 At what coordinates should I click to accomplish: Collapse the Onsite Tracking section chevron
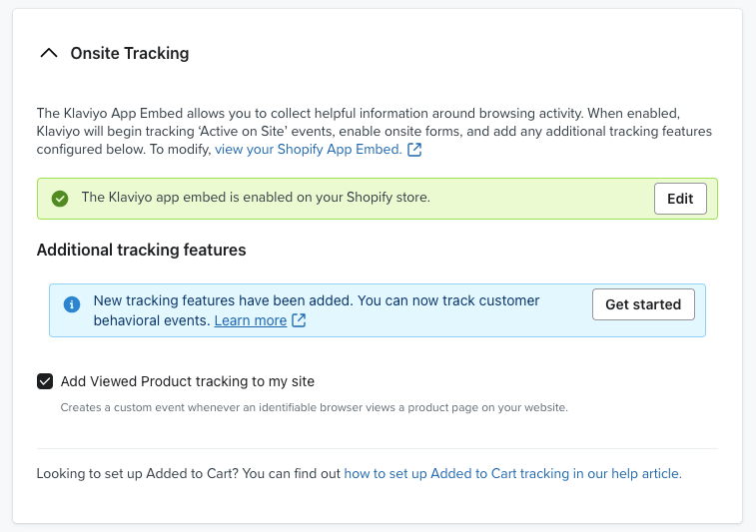[x=48, y=54]
